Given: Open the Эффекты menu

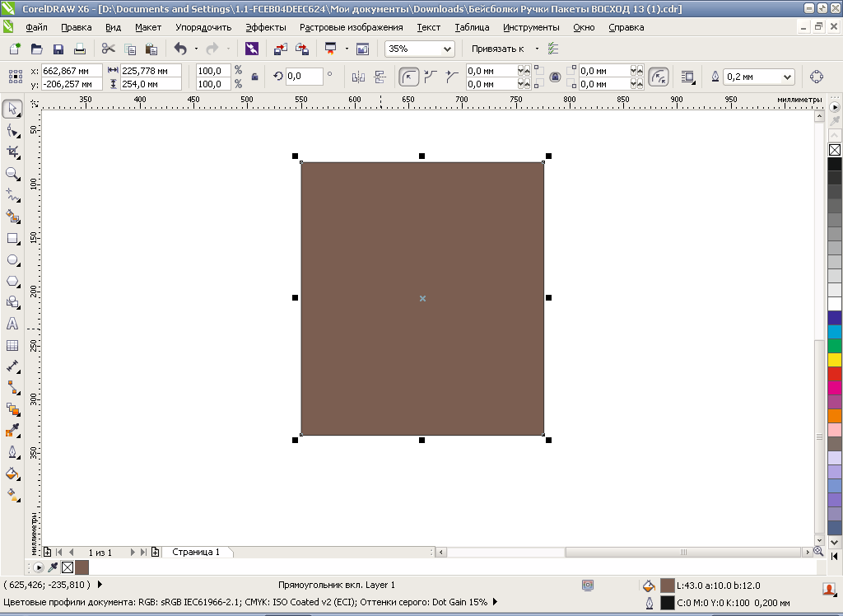Looking at the screenshot, I should coord(266,27).
